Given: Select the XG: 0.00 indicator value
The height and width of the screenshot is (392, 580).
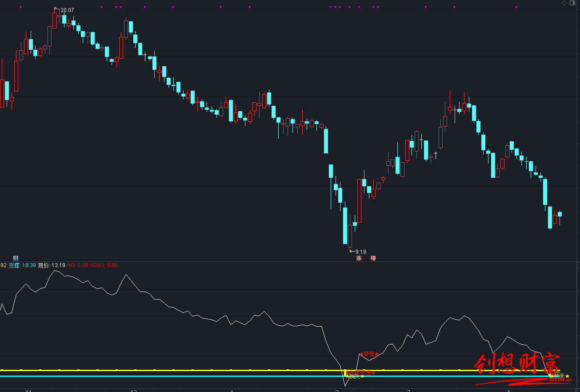Looking at the screenshot, I should pyautogui.click(x=78, y=265).
